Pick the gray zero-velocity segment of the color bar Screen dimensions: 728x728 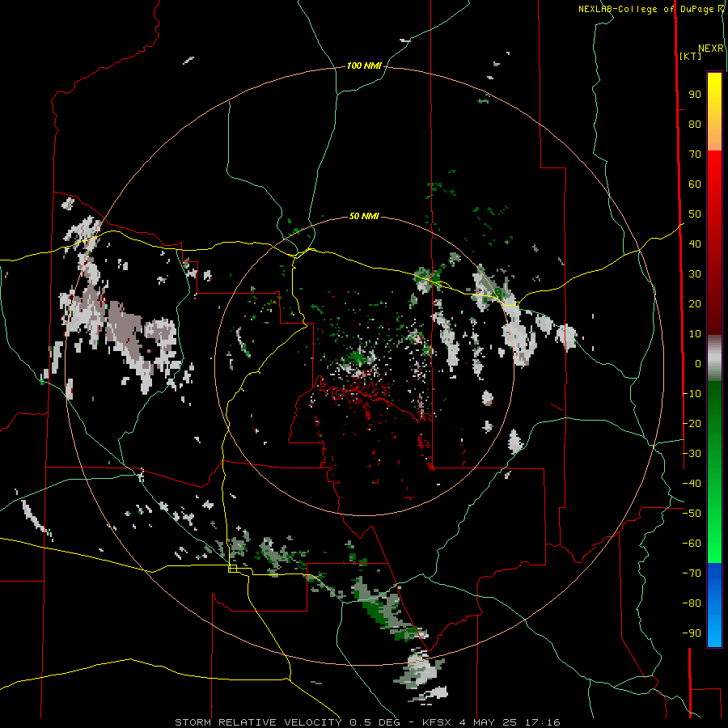pos(714,358)
